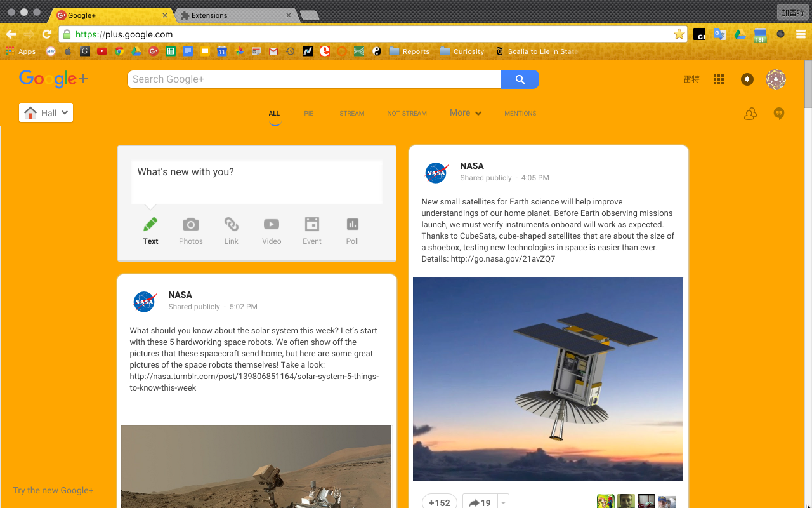Click the history clock bookmark icon

291,51
